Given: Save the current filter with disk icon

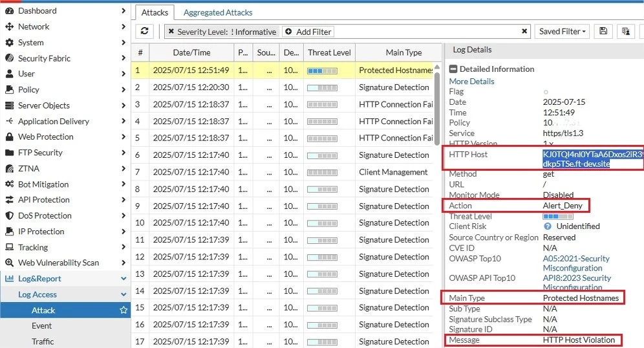Looking at the screenshot, I should 603,31.
